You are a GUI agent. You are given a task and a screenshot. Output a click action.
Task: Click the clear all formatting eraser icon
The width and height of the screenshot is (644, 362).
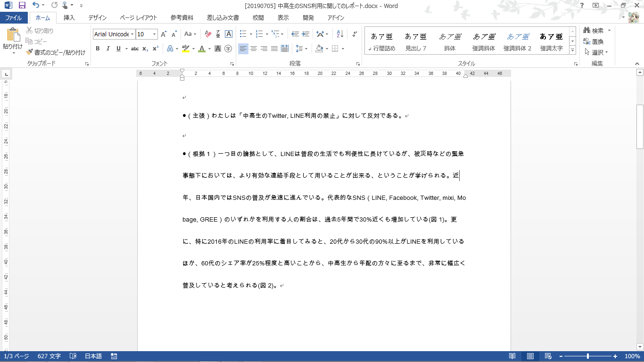point(208,34)
